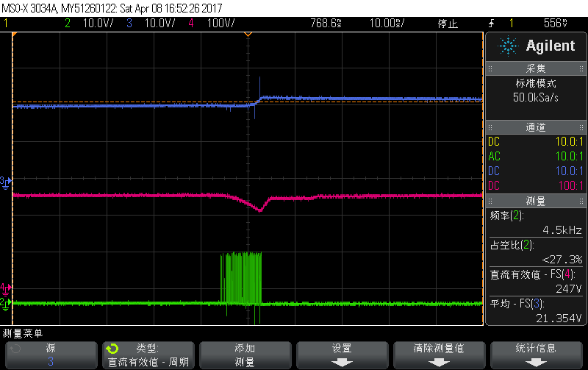Click 直流有效值 FS(4) value 247V
Viewport: 588px width, 370px height.
[x=569, y=288]
